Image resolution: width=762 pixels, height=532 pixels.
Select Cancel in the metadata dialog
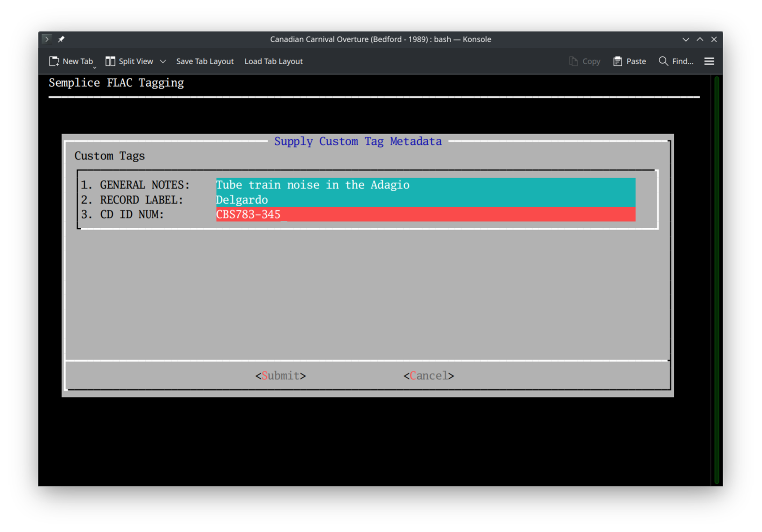(x=428, y=375)
